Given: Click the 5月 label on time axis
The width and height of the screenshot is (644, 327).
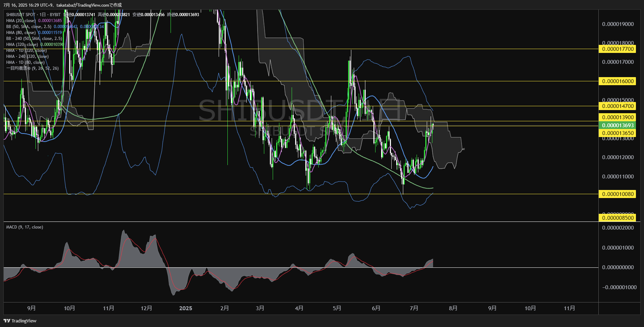Looking at the screenshot, I should click(337, 308).
